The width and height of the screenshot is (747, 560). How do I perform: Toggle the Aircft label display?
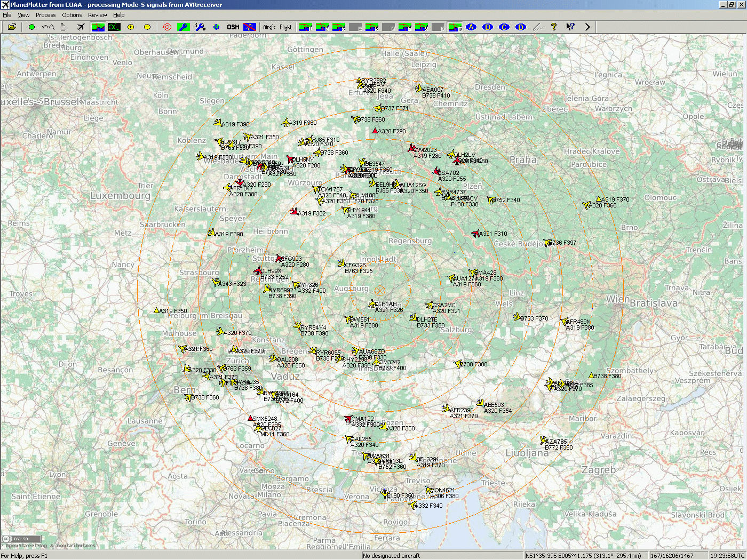[269, 27]
